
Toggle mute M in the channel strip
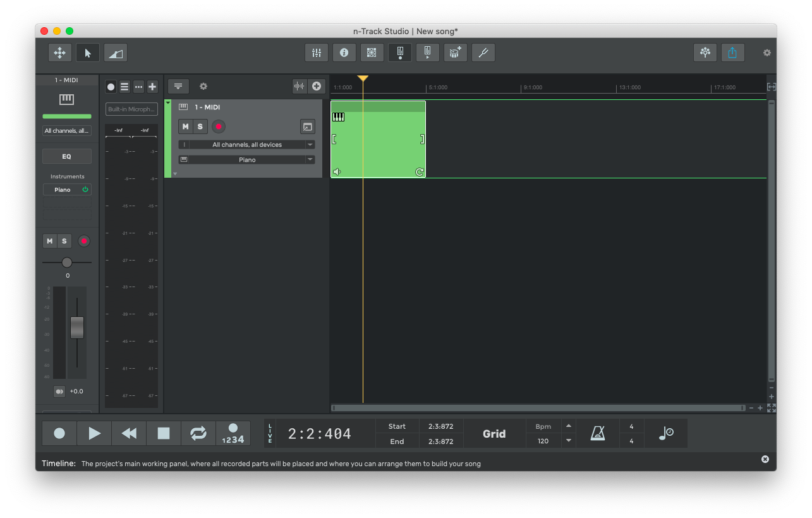click(50, 241)
